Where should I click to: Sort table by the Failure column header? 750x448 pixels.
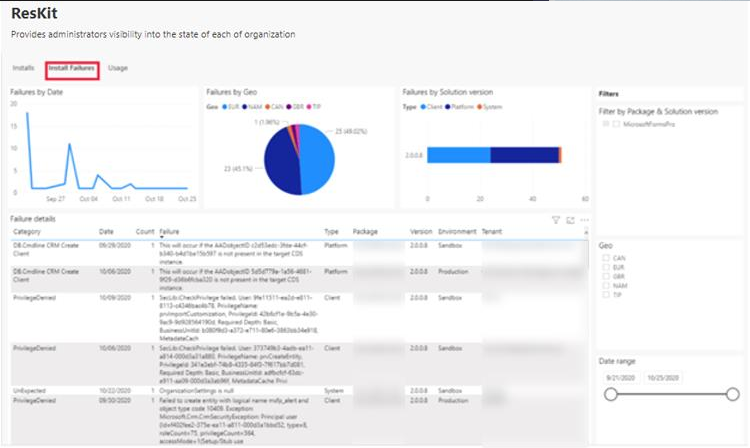170,231
